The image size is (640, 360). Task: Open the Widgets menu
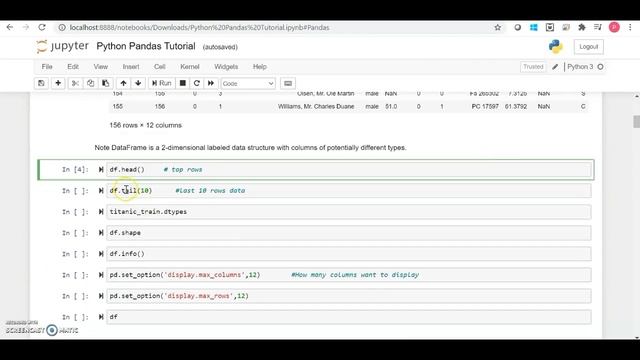coord(226,67)
